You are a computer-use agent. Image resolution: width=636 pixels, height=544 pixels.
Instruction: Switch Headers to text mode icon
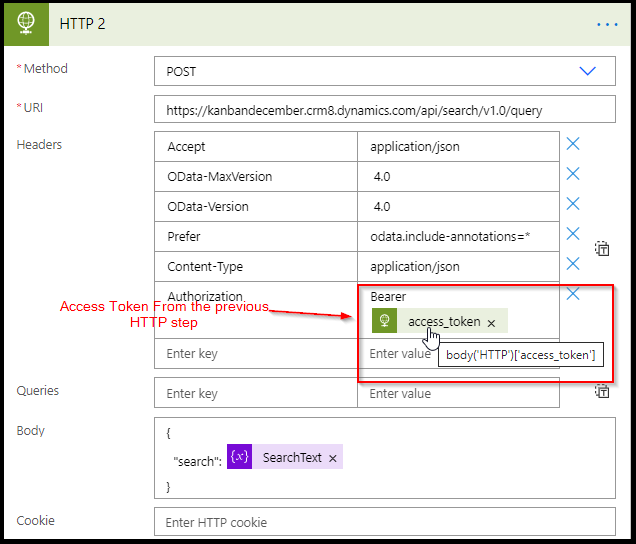coord(602,249)
